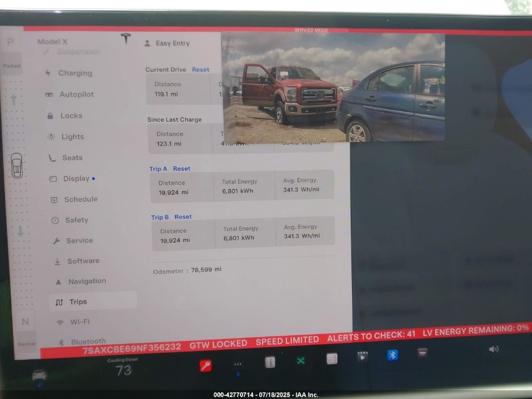532x399 pixels.
Task: Tap the cabin temperature 73 control
Action: pyautogui.click(x=123, y=371)
